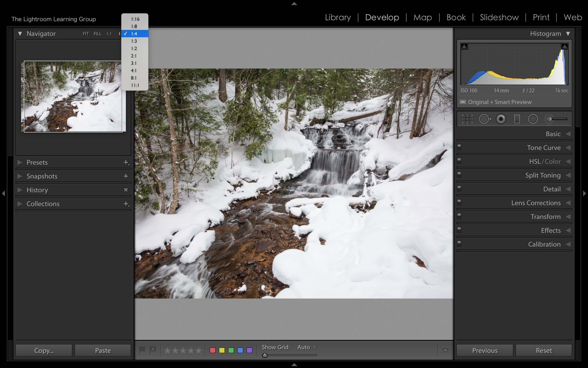Image resolution: width=588 pixels, height=368 pixels.
Task: Select the Graduated Filter tool
Action: [517, 119]
